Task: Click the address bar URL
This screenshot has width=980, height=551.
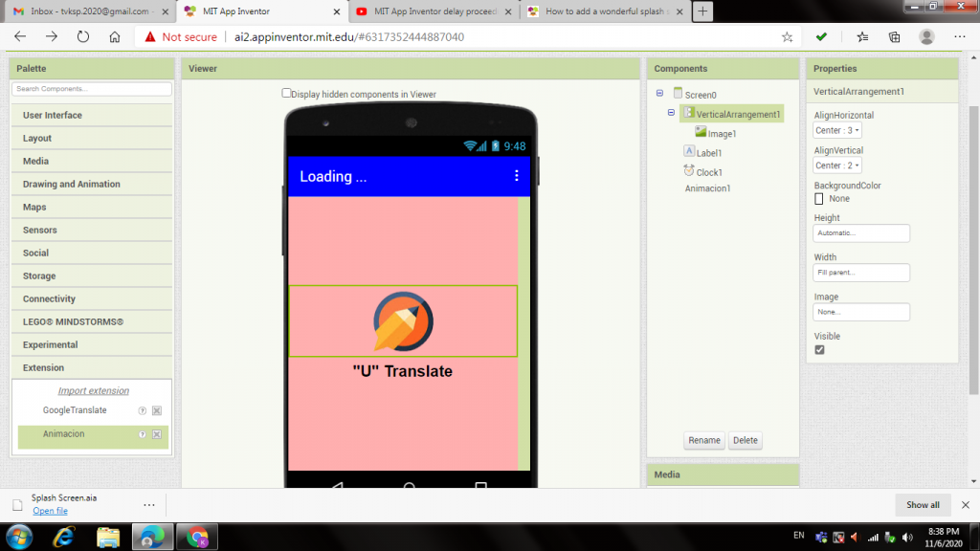Action: pos(348,37)
